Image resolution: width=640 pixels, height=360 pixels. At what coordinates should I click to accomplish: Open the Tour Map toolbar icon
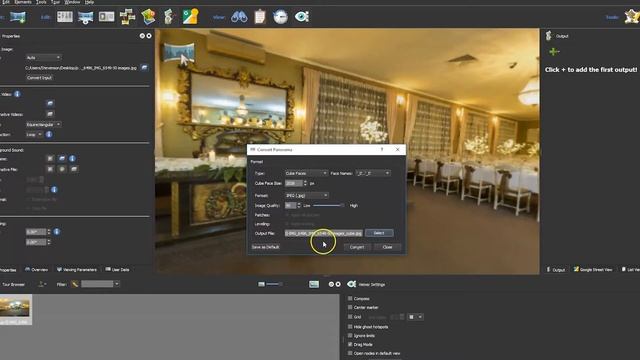pos(148,17)
